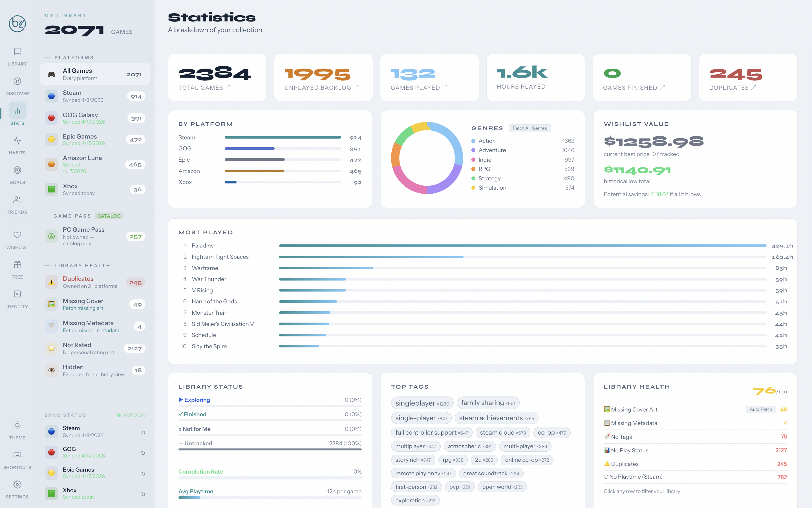Screen dimensions: 812x508
Task: Filter library by Amazon Luna
Action: coord(95,164)
